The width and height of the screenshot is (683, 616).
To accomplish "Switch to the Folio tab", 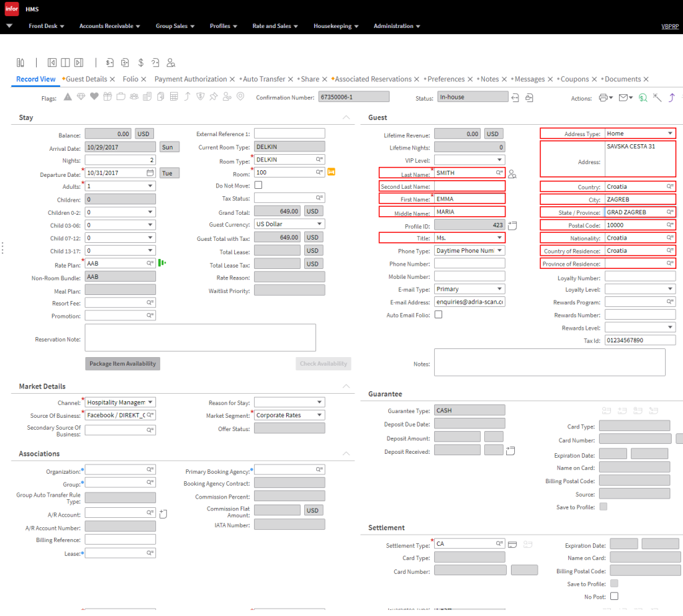I will click(x=130, y=79).
